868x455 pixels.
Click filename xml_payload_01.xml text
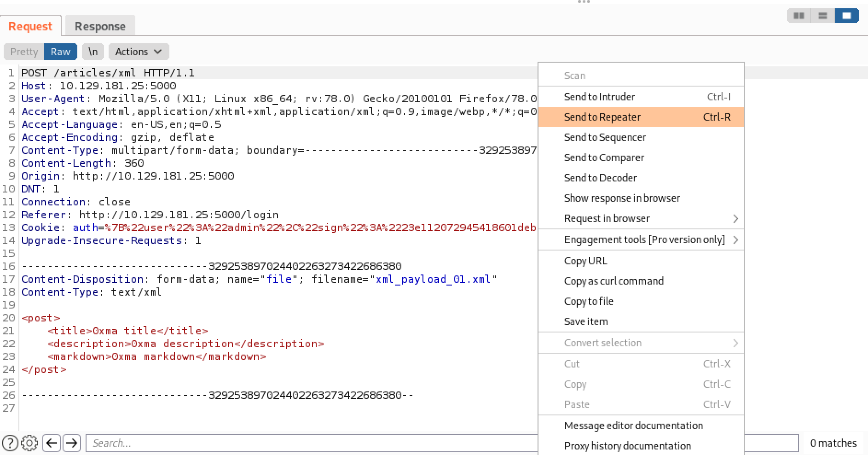(x=433, y=279)
